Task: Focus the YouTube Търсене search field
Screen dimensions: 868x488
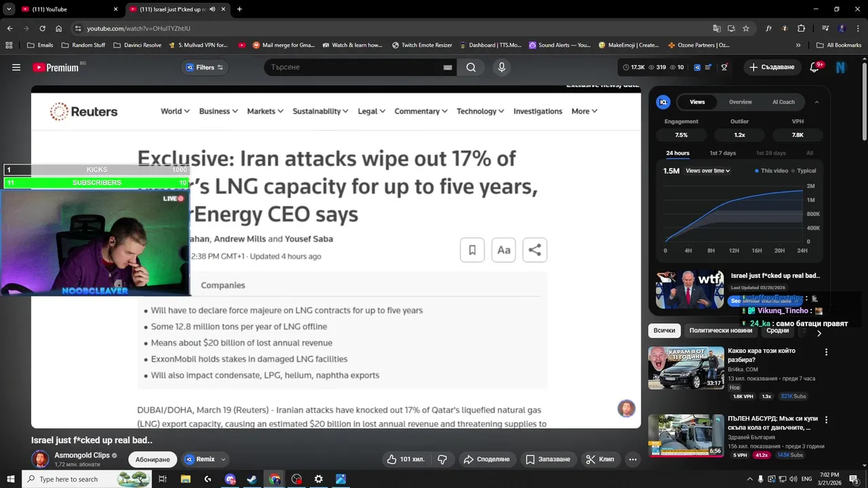Action: (x=353, y=67)
